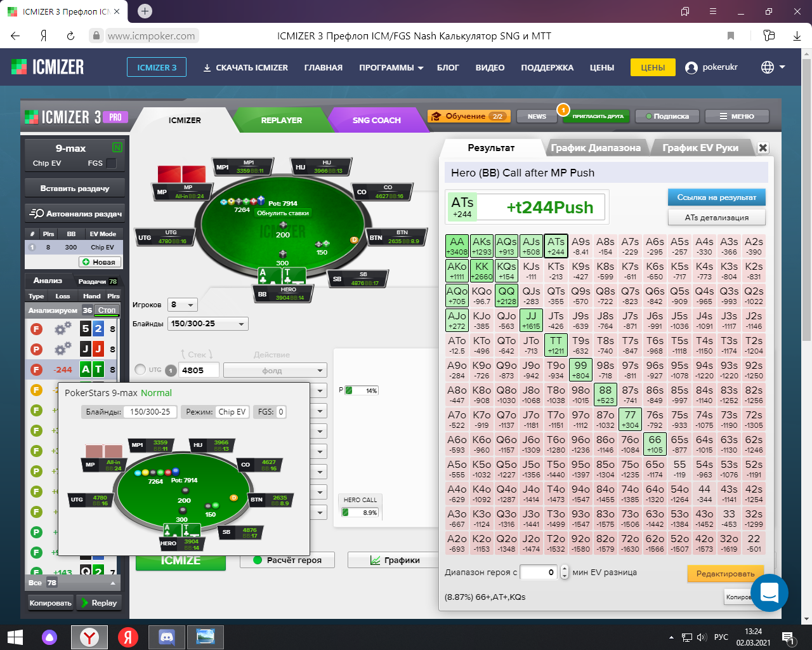Select the UTG radio button
This screenshot has width=812, height=650.
point(140,369)
